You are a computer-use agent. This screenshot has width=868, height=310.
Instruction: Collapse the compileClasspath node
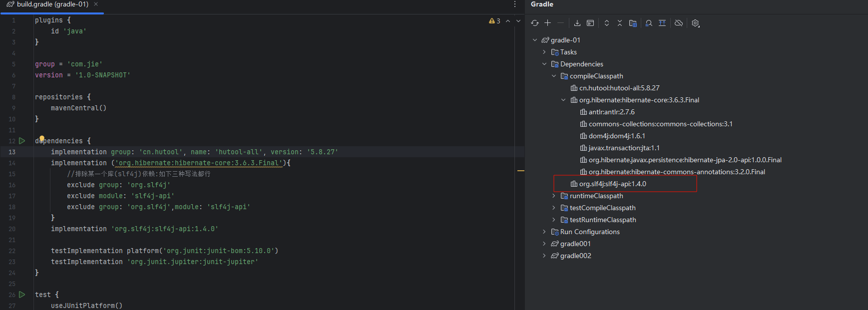point(554,76)
